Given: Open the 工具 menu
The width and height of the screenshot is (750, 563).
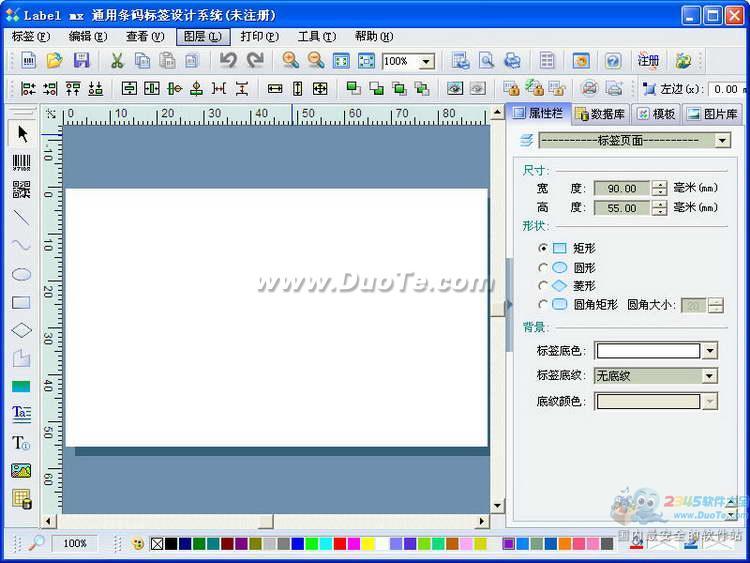Looking at the screenshot, I should pos(317,36).
